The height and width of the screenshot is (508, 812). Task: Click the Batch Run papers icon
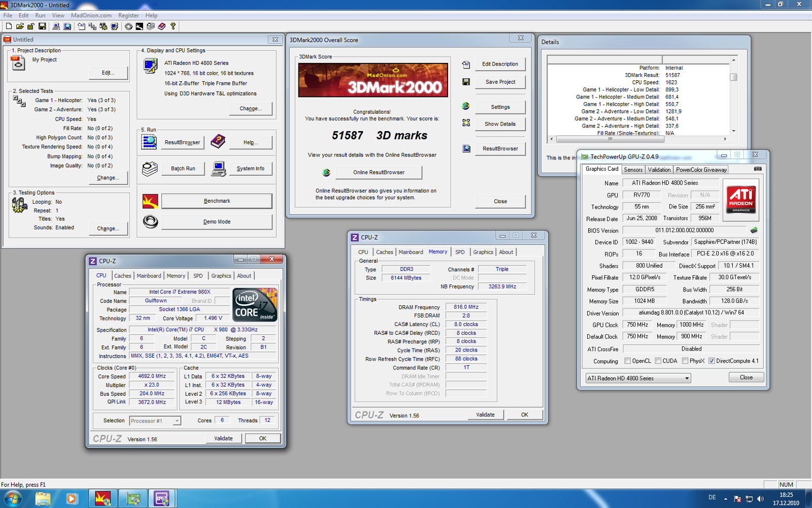(149, 169)
